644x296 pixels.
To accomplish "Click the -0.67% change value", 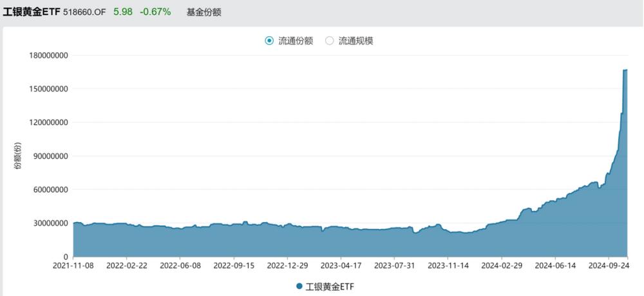I will point(155,12).
